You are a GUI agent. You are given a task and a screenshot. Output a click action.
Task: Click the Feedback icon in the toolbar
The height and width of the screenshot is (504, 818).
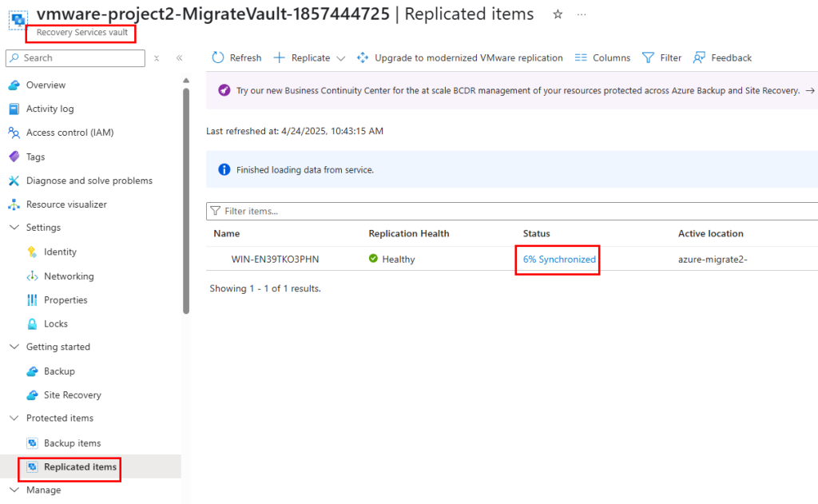(x=699, y=58)
